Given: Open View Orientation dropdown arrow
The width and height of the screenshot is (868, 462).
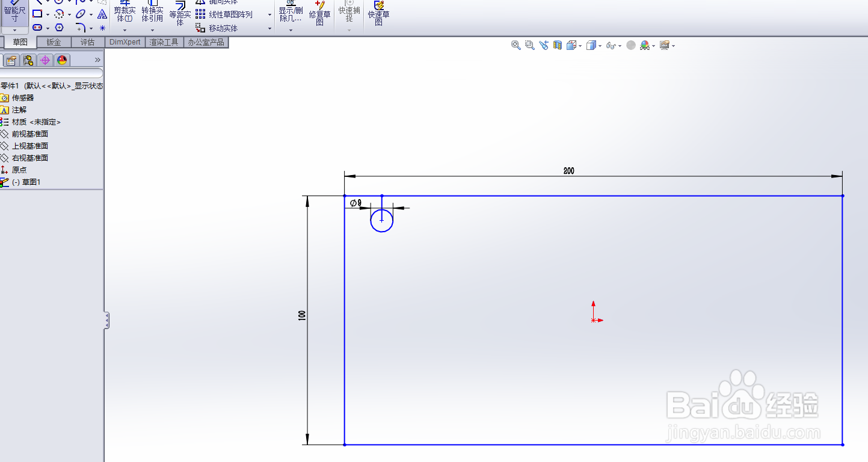Looking at the screenshot, I should pos(579,46).
